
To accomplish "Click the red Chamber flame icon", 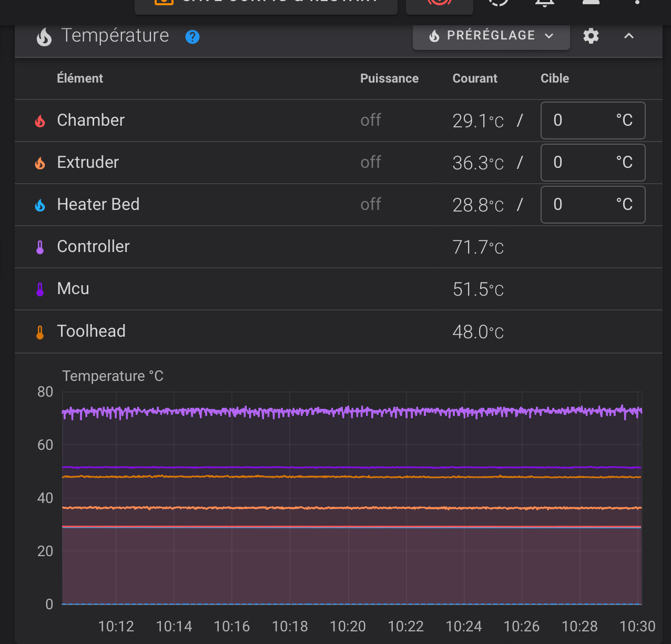I will (x=40, y=121).
